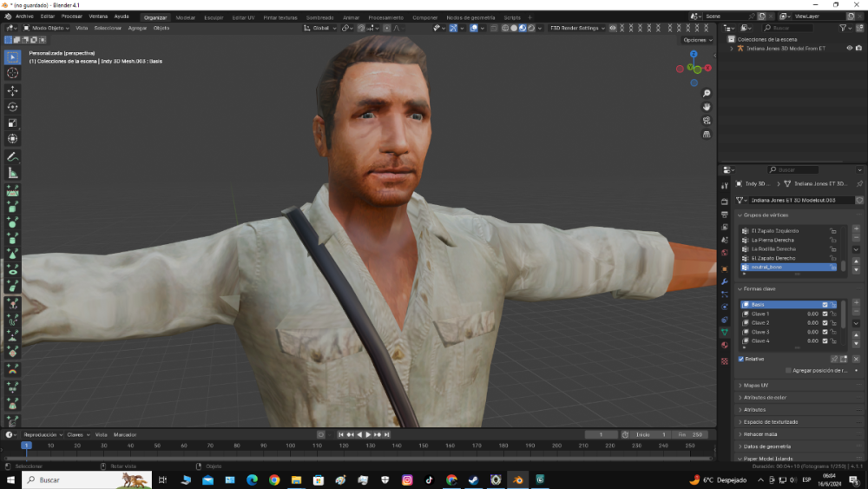This screenshot has width=868, height=489.
Task: Click the Opciones button in viewport
Action: point(696,40)
